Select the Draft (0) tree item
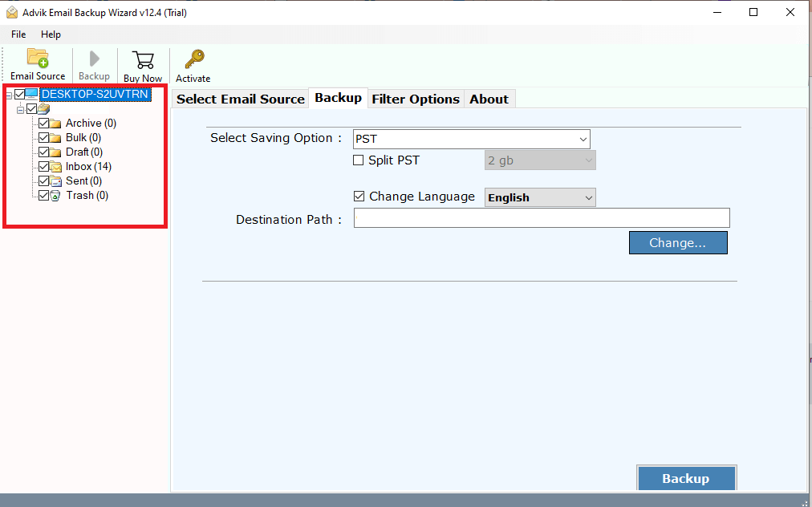The width and height of the screenshot is (812, 507). coord(84,152)
